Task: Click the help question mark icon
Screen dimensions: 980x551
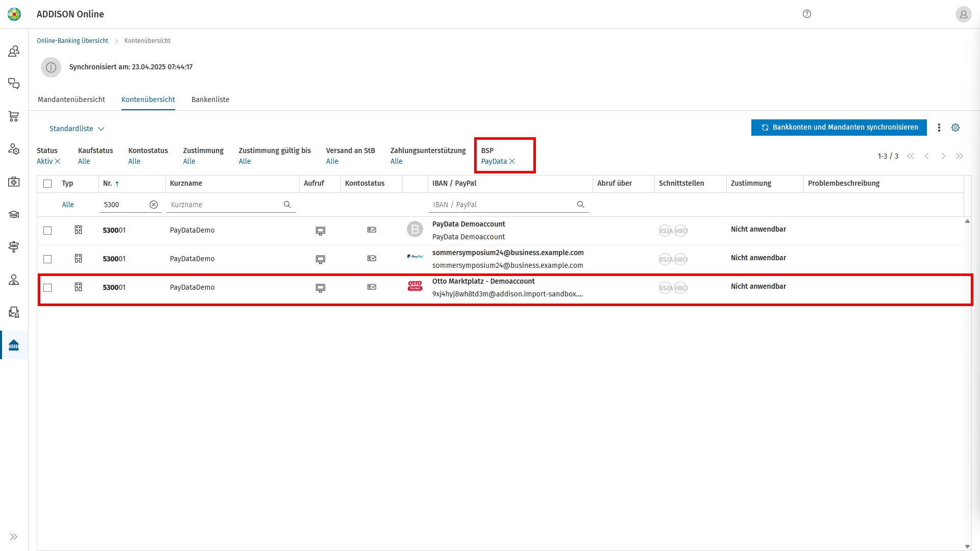Action: [x=807, y=14]
